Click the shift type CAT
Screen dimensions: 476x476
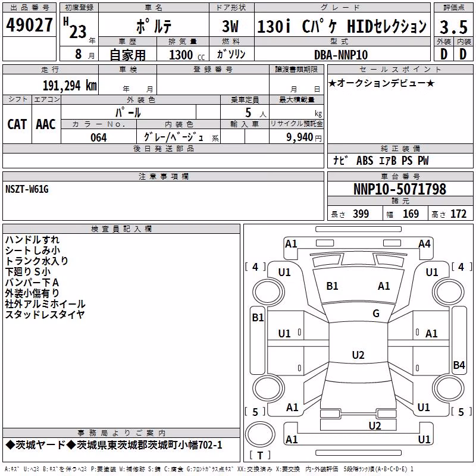(17, 124)
